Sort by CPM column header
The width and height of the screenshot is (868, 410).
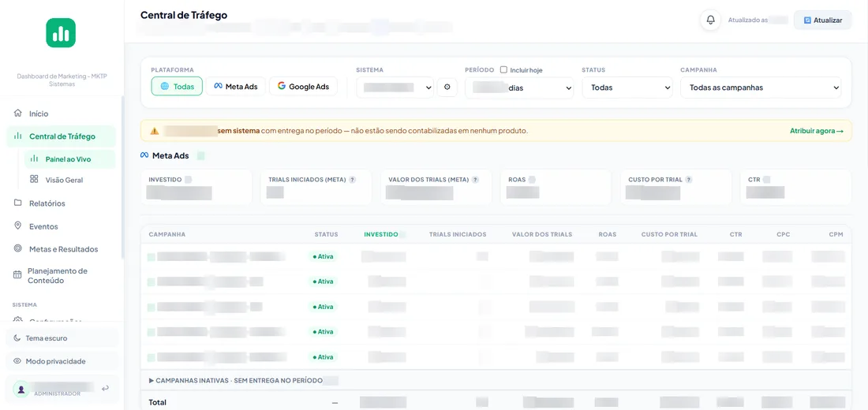pos(836,235)
